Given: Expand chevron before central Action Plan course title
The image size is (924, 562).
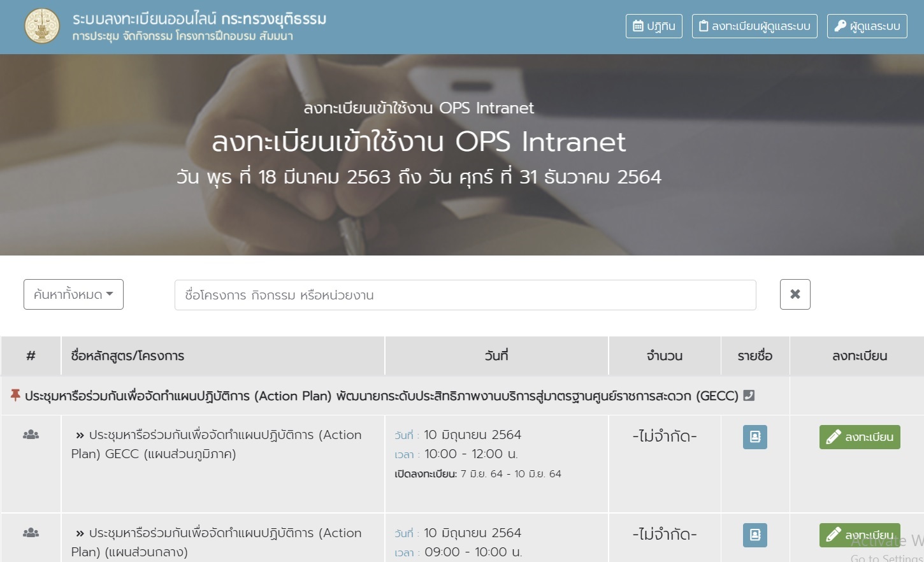Looking at the screenshot, I should point(79,533).
